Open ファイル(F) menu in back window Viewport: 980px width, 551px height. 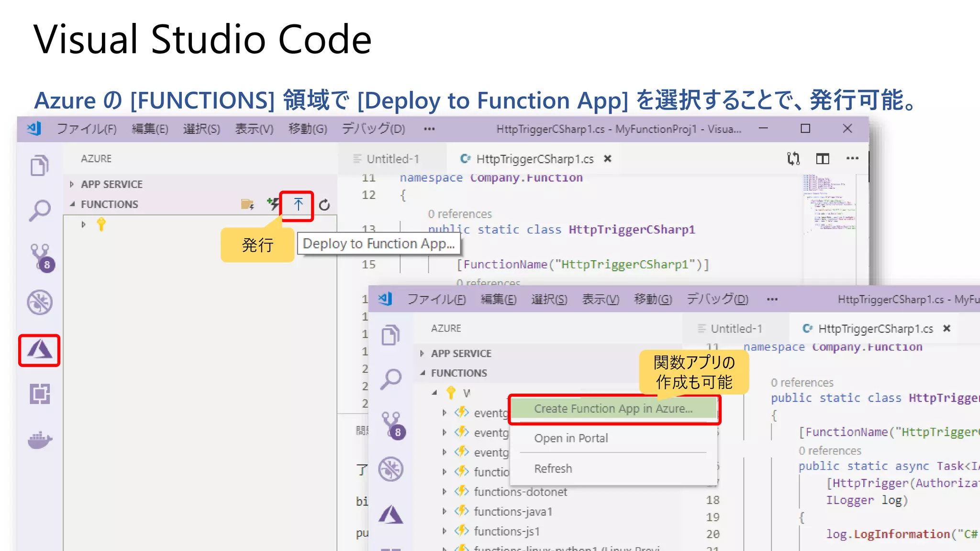(87, 129)
